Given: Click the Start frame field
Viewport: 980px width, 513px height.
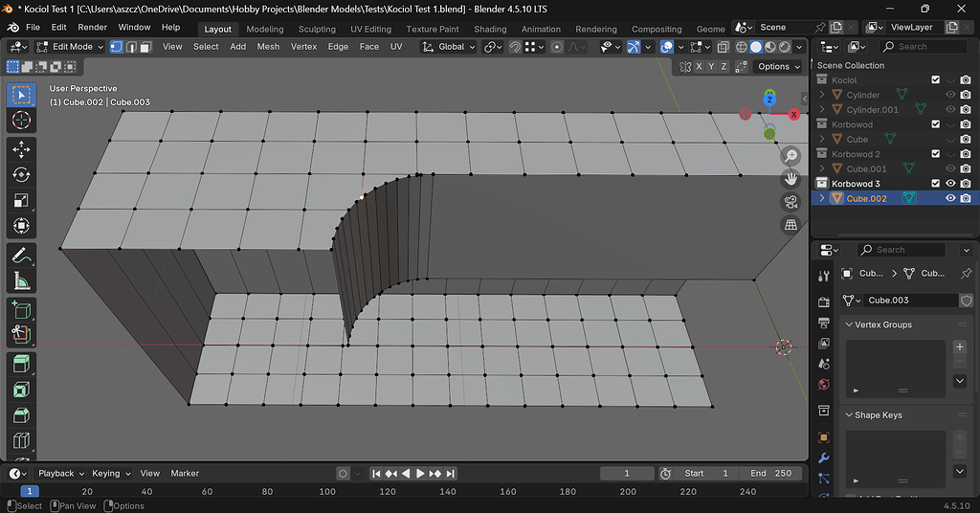Looking at the screenshot, I should tap(707, 474).
